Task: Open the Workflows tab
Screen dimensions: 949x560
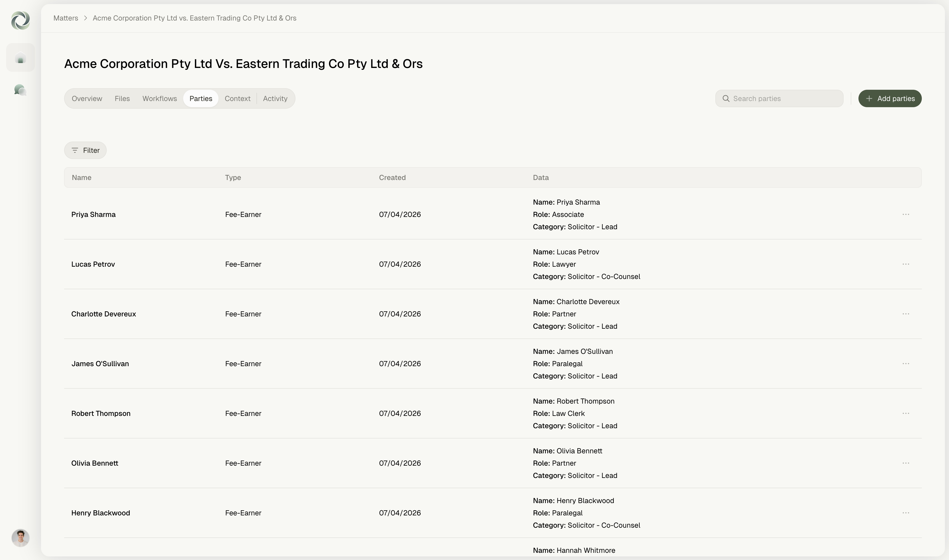Action: [x=160, y=98]
